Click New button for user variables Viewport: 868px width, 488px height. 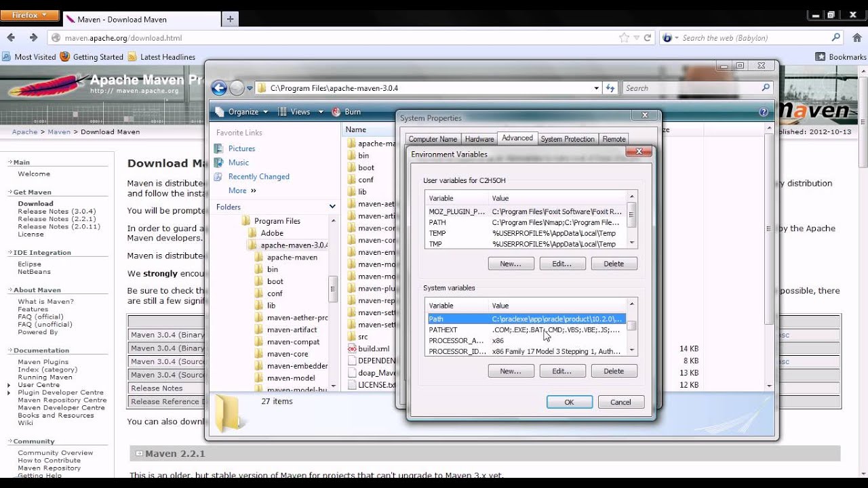[511, 264]
